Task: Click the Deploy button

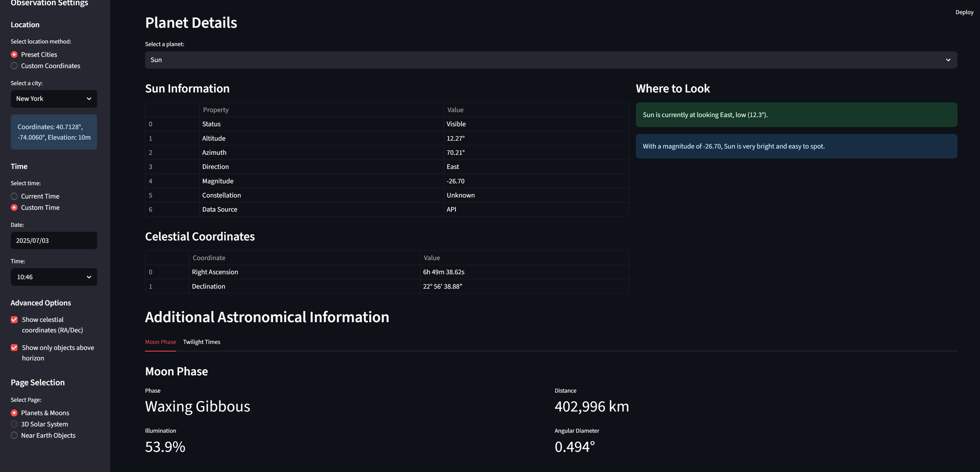Action: 964,12
